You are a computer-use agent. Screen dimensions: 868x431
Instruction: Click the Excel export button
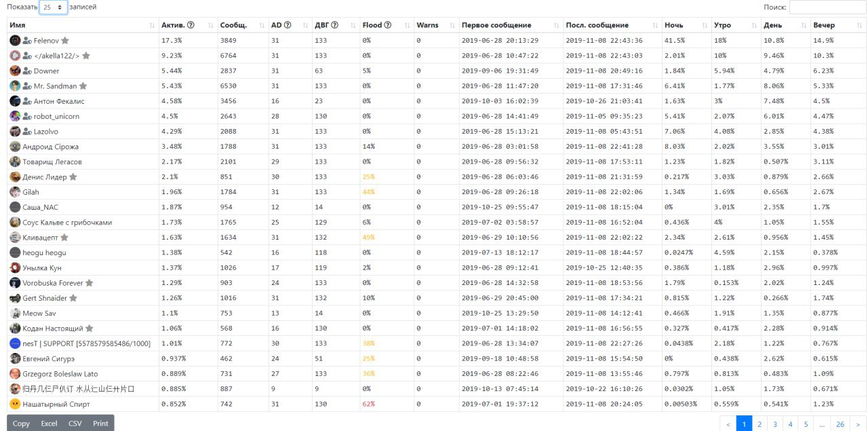[49, 423]
